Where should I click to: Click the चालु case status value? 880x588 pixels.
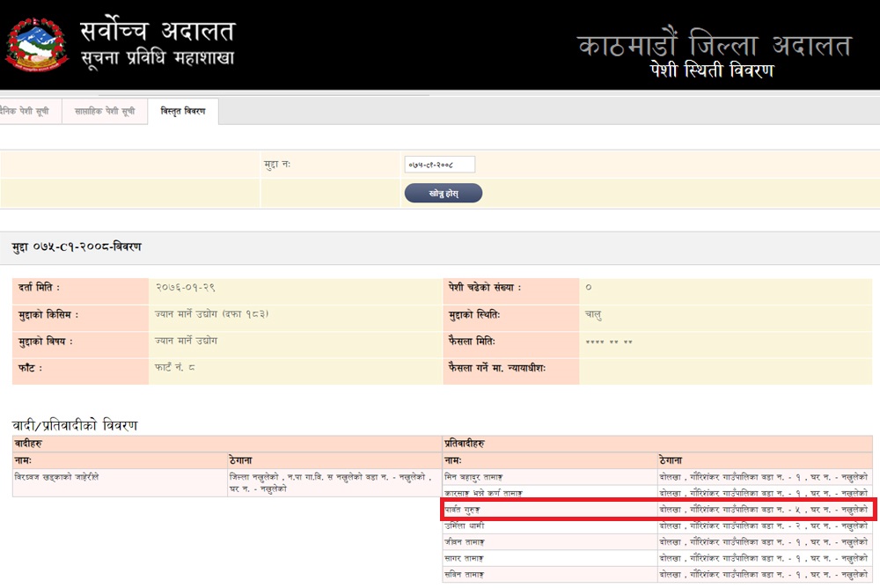pyautogui.click(x=594, y=314)
